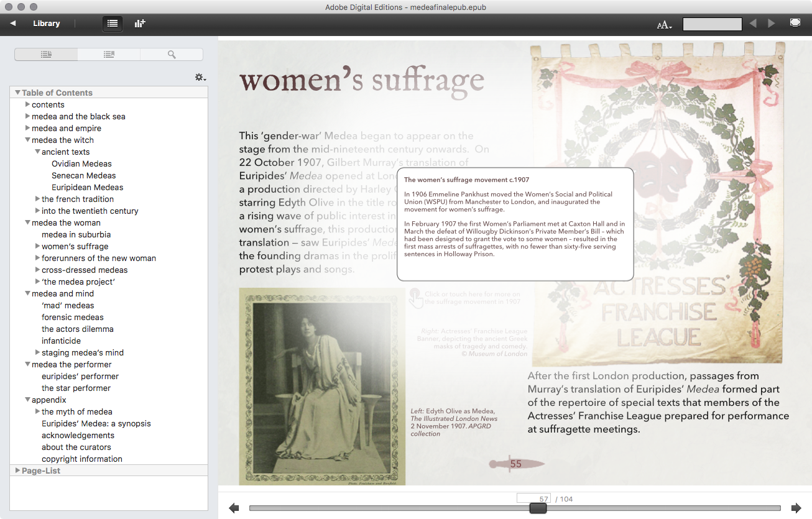Go to previous page with left arrow
Image resolution: width=812 pixels, height=519 pixels.
(234, 508)
